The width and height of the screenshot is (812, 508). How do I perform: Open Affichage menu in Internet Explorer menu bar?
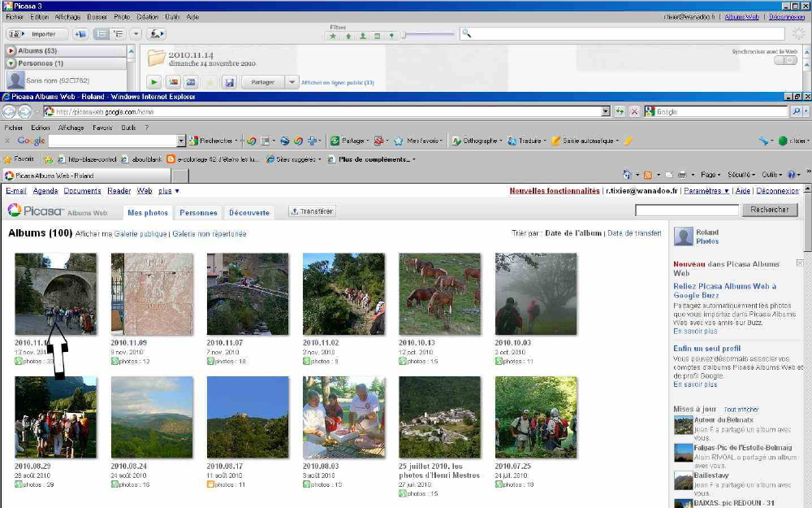coord(71,128)
